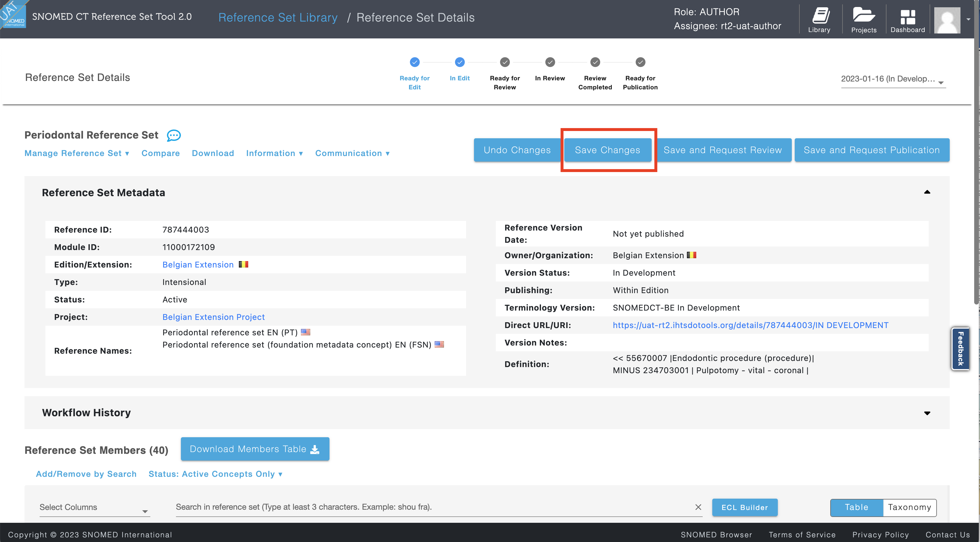Clear the search field with X icon
The height and width of the screenshot is (542, 980).
tap(698, 507)
